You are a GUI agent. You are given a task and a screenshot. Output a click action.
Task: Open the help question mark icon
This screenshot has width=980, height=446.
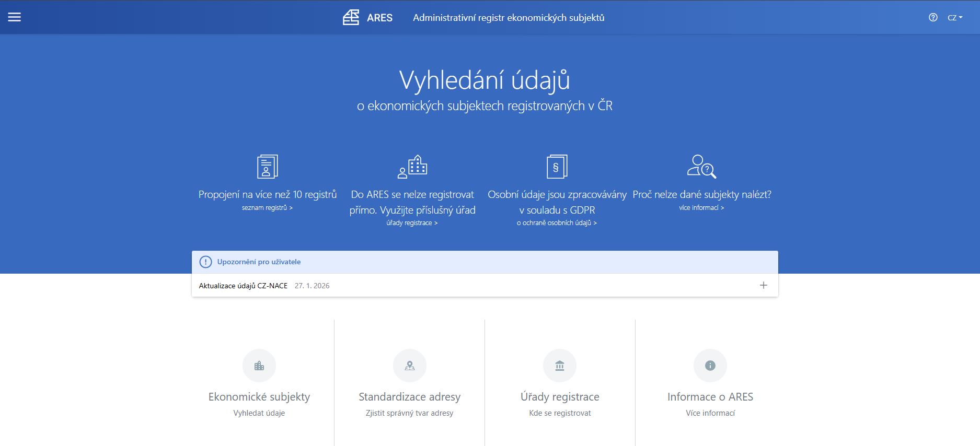pyautogui.click(x=933, y=17)
